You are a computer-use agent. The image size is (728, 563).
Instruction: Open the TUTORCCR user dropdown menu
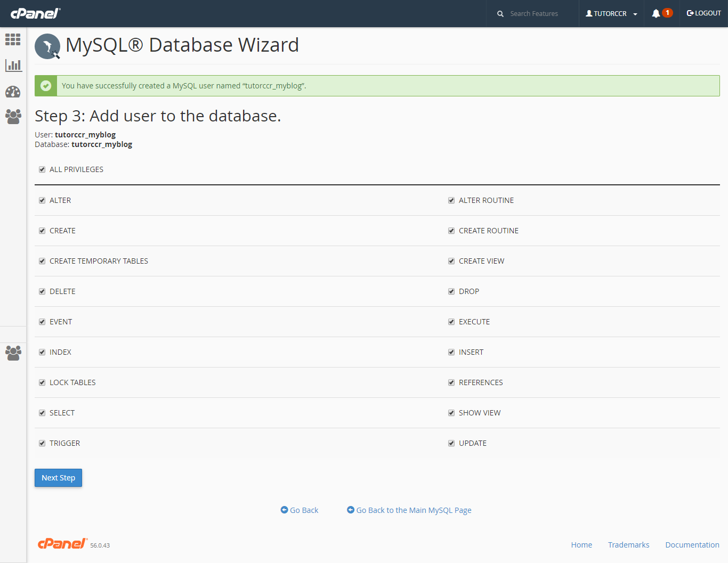coord(611,13)
